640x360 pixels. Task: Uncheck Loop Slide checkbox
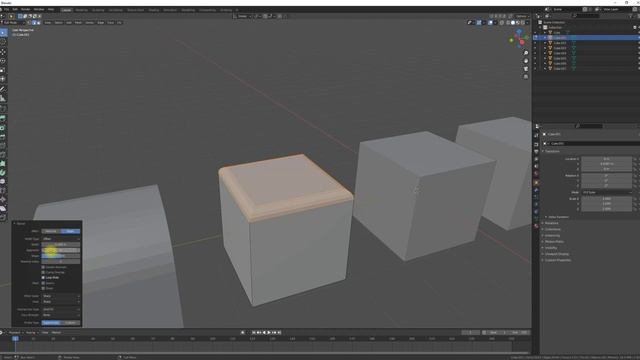click(43, 278)
